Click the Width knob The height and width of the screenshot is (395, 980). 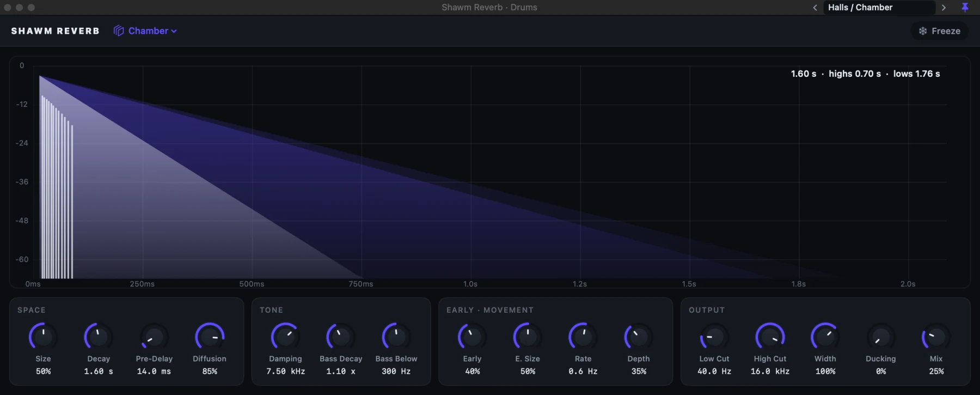point(825,337)
